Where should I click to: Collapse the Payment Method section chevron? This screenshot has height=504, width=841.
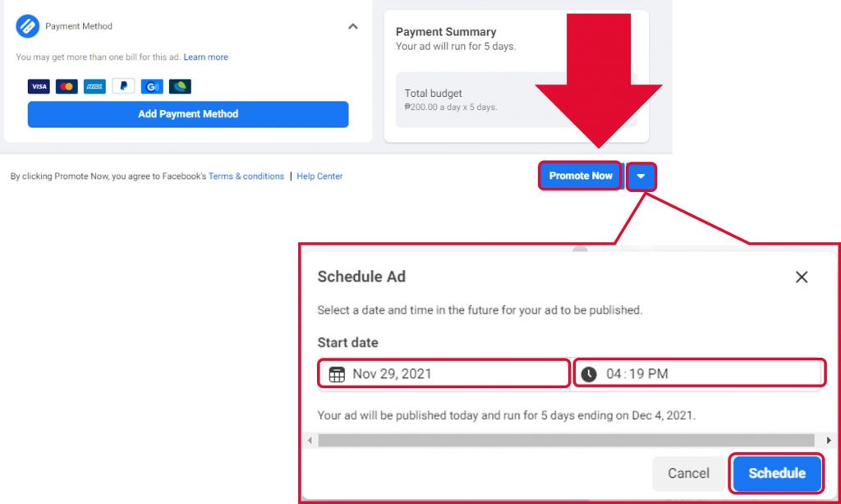353,26
